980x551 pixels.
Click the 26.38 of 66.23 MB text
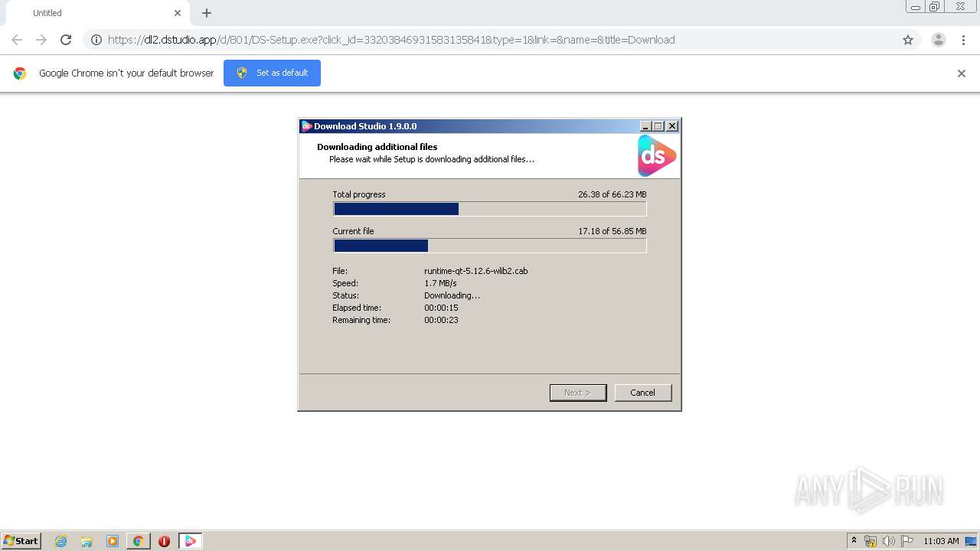pyautogui.click(x=612, y=194)
